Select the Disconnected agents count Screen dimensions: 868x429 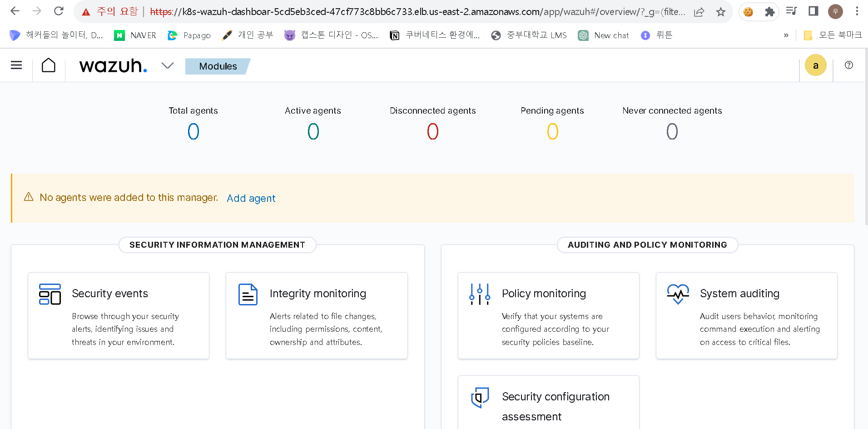(433, 132)
